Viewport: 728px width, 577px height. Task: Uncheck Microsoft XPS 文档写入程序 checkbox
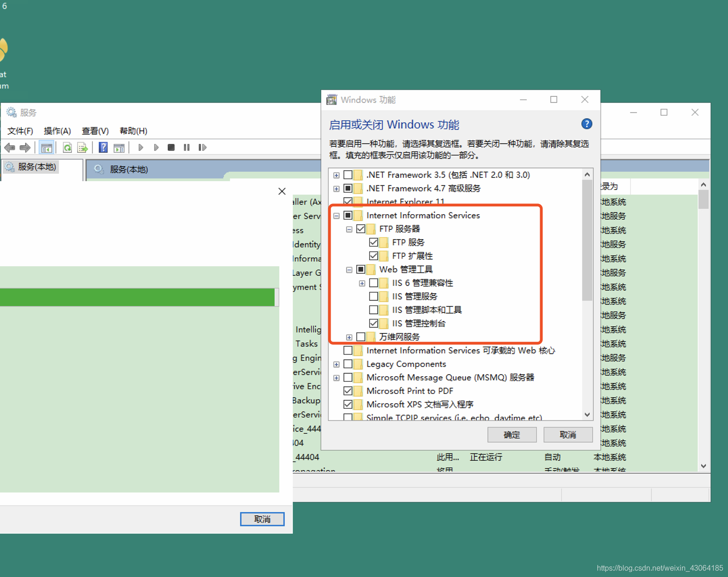pyautogui.click(x=348, y=405)
